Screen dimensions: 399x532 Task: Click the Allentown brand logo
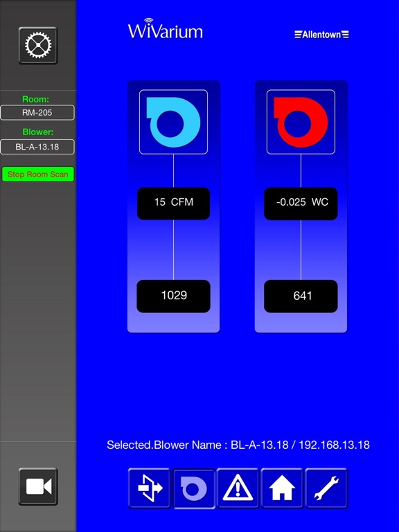pos(321,35)
